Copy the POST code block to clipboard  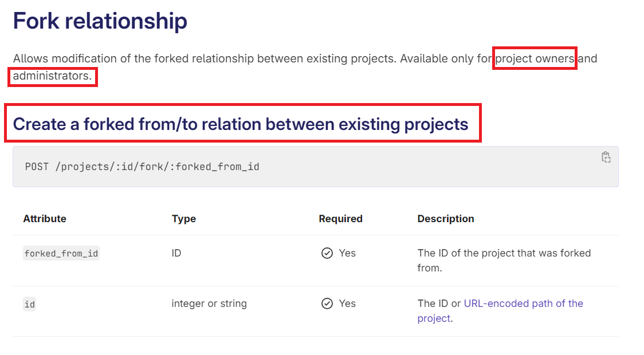(606, 157)
